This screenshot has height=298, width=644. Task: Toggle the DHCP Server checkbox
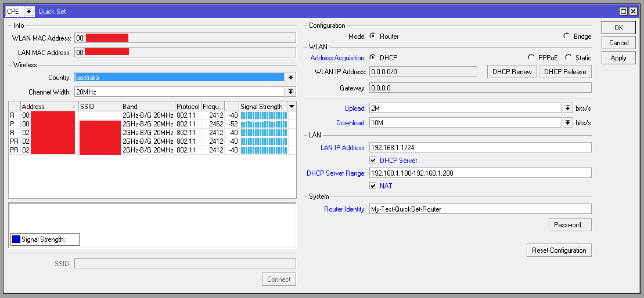[373, 160]
